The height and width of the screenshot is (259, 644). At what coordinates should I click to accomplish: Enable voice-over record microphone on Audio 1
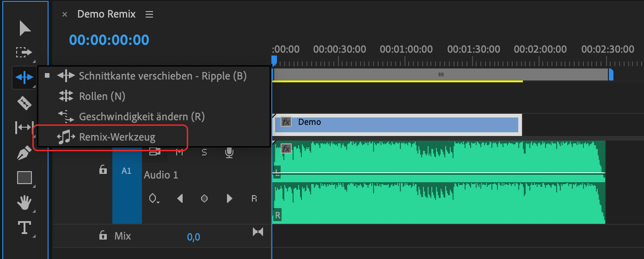point(228,153)
